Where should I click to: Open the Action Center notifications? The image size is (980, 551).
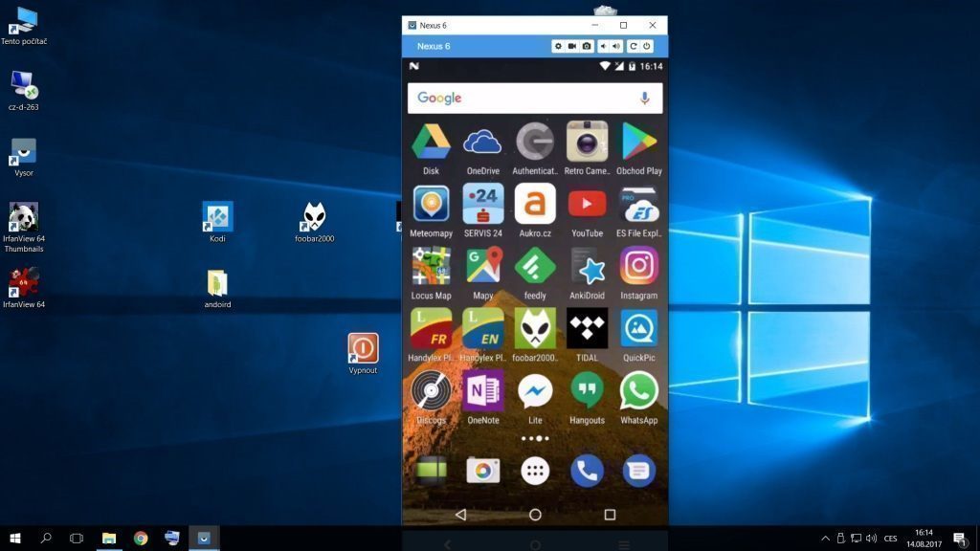point(959,538)
